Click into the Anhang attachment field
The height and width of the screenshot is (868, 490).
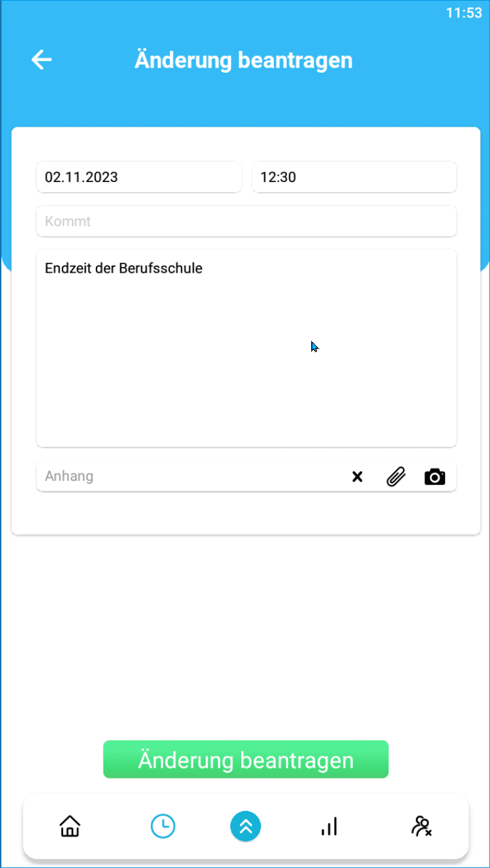point(190,476)
